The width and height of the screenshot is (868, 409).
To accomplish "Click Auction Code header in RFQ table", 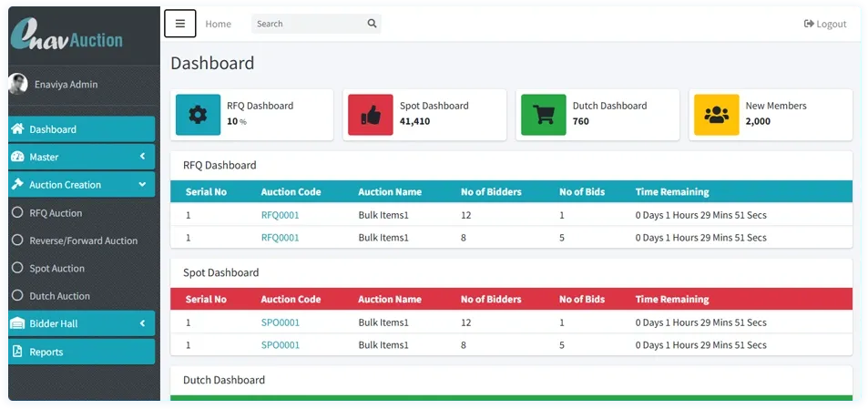I will pos(291,192).
